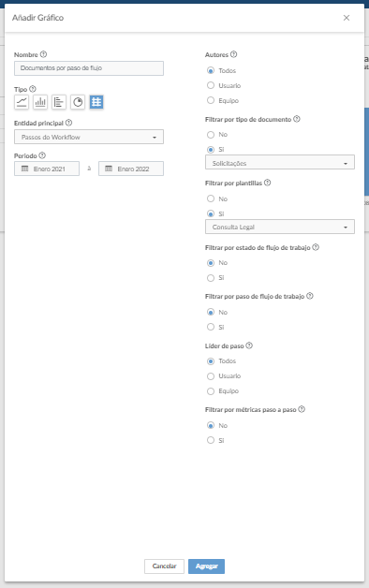Open help for Filtrar por paso de flujo

point(310,296)
